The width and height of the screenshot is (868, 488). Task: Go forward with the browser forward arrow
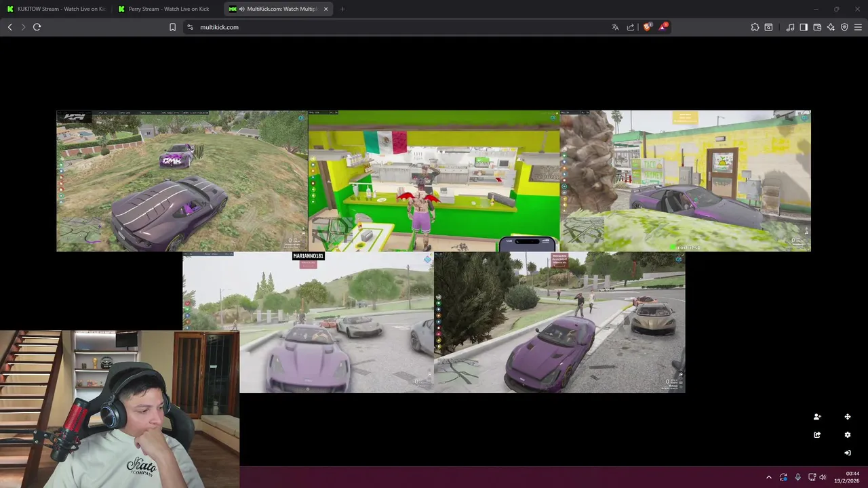23,27
